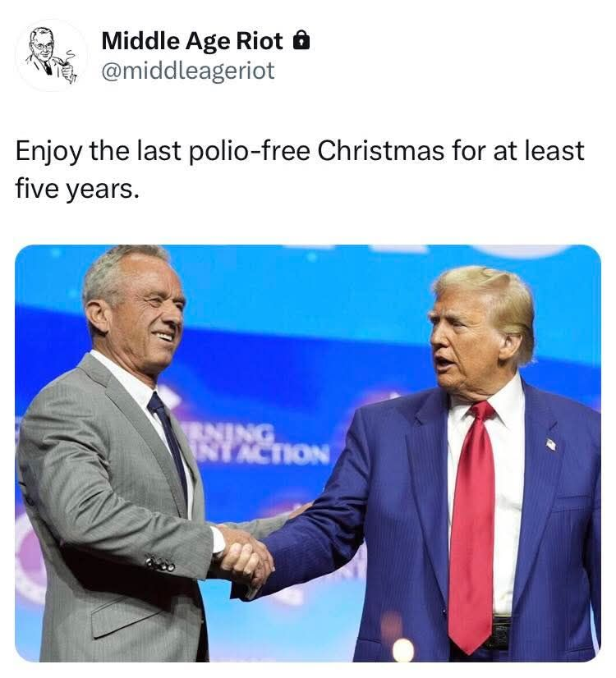
Task: Visit the @middleageriot handle link
Action: click(188, 71)
